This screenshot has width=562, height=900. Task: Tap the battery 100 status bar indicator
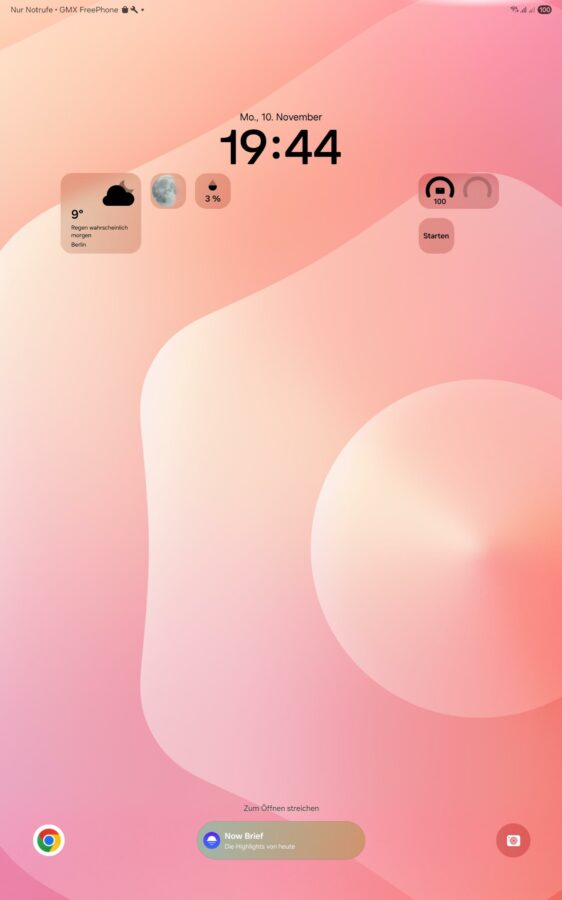pyautogui.click(x=544, y=10)
